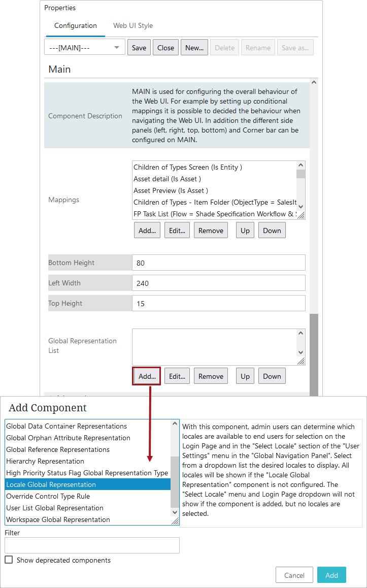The height and width of the screenshot is (588, 367).
Task: Click Global Representation List scroll down arrow
Action: click(x=301, y=352)
